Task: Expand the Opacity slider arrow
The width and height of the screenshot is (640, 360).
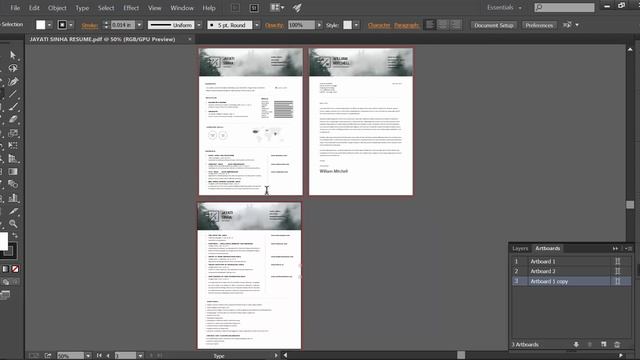Action: tap(319, 25)
